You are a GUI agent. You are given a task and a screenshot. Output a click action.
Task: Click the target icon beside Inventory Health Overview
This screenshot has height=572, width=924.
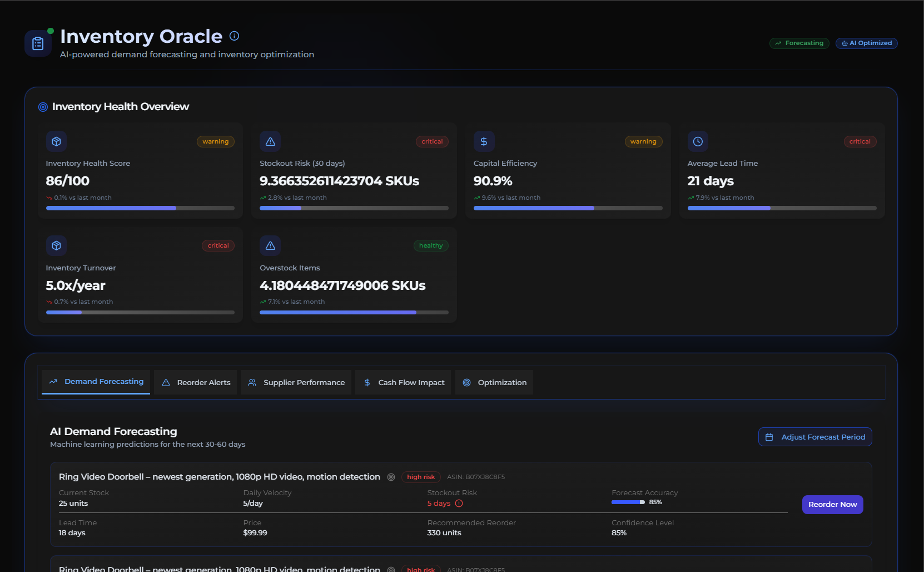point(43,107)
